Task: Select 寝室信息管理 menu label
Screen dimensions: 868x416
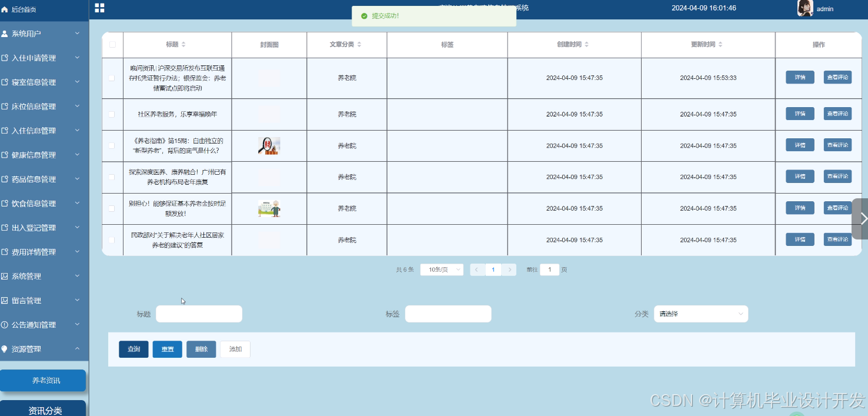Action: 34,82
